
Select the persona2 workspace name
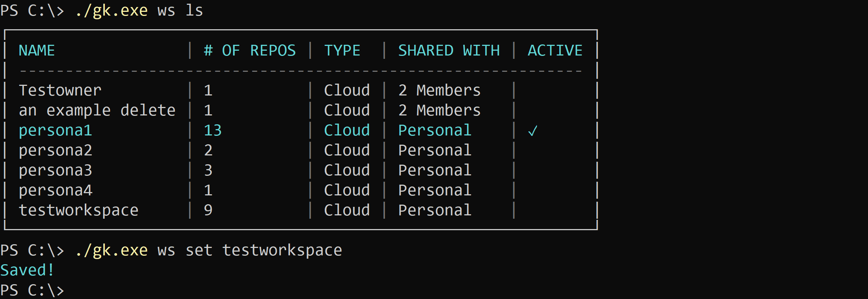(56, 151)
